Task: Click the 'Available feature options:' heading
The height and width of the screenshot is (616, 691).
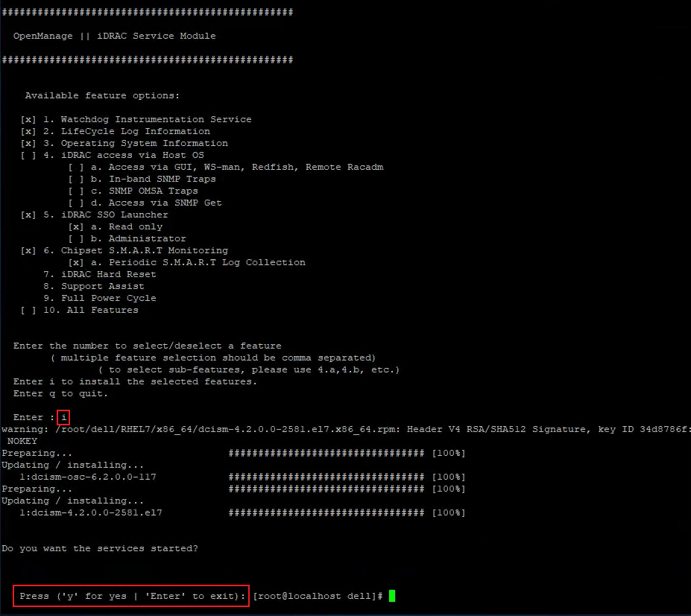Action: [102, 95]
